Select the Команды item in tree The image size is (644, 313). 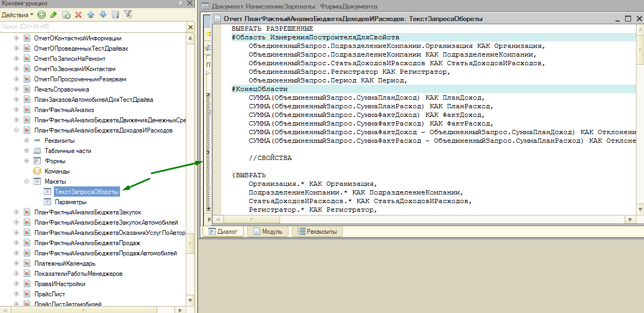click(57, 171)
